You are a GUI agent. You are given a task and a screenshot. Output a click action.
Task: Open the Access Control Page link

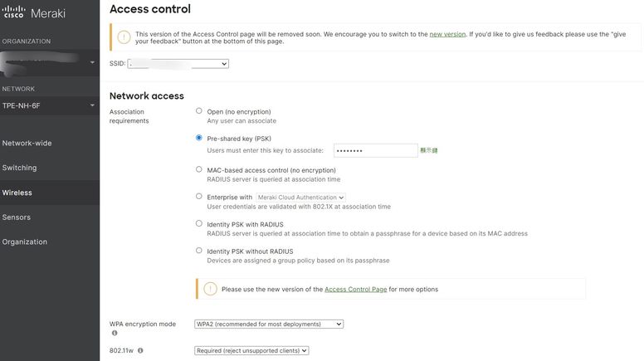point(355,289)
